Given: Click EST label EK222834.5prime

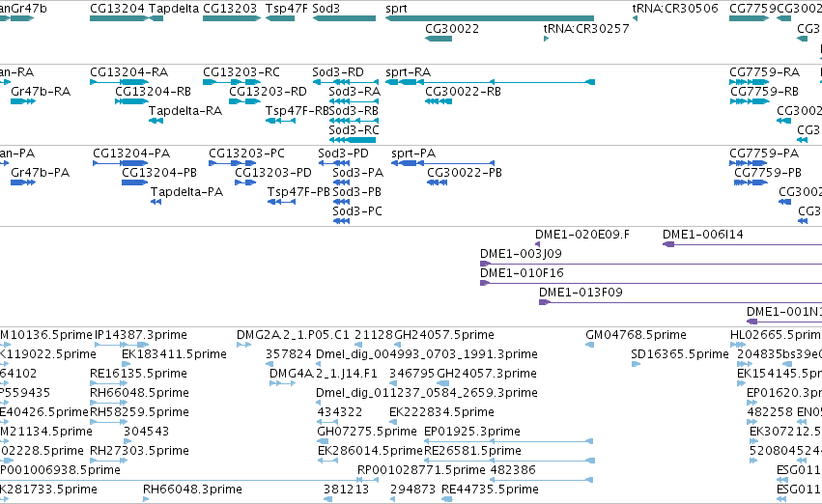Looking at the screenshot, I should point(442,412).
